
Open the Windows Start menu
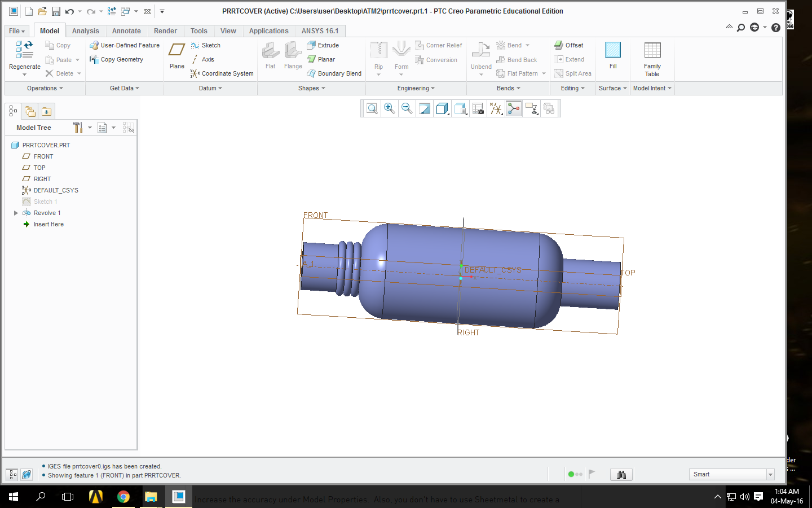14,497
